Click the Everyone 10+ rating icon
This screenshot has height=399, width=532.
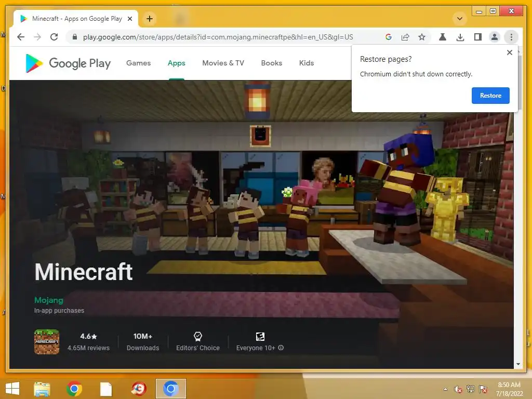(260, 337)
